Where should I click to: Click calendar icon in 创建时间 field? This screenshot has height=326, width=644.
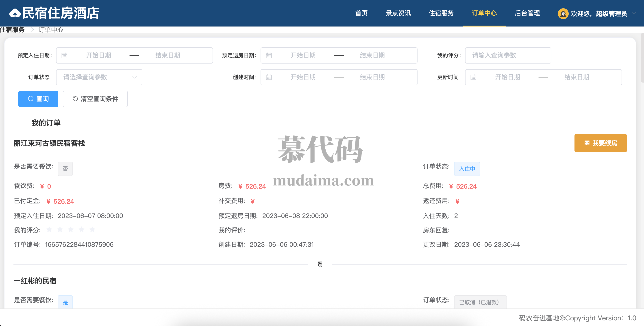coord(269,77)
